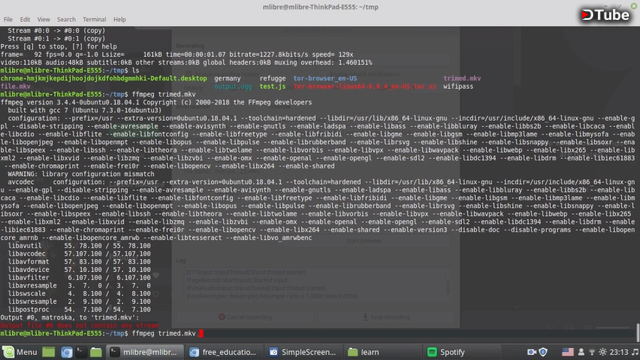640x360 pixels.
Task: Open the learn folder window task
Action: point(382,352)
